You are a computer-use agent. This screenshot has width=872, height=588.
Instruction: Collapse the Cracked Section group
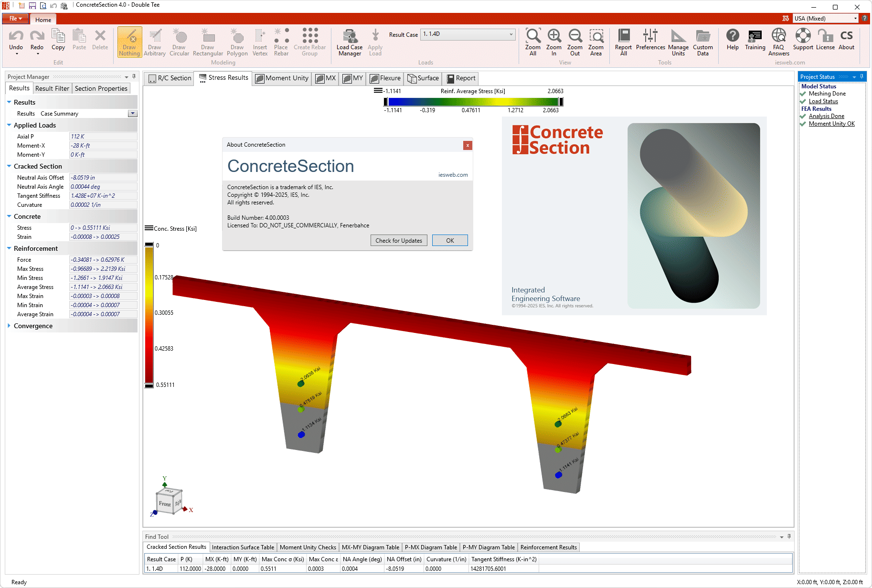8,166
